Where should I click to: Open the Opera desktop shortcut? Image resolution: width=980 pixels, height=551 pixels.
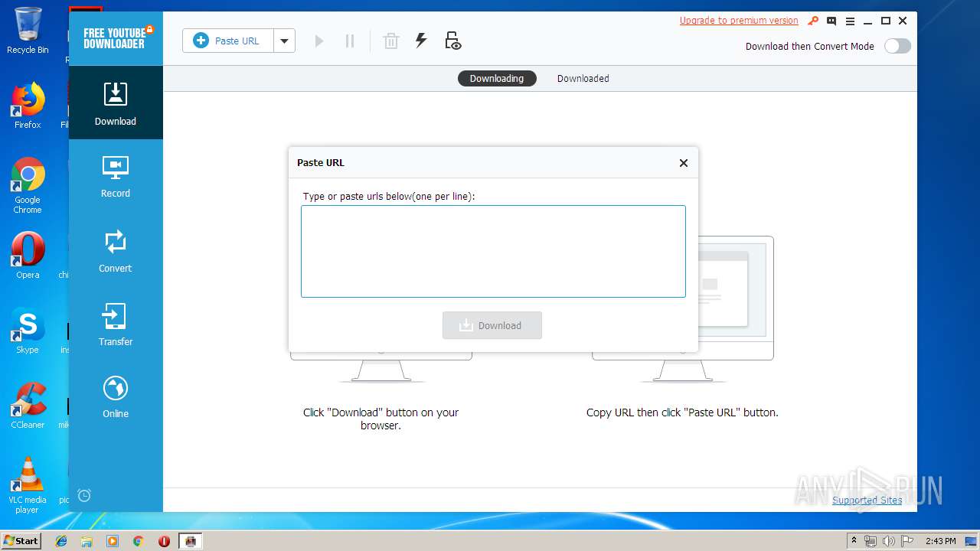(28, 255)
